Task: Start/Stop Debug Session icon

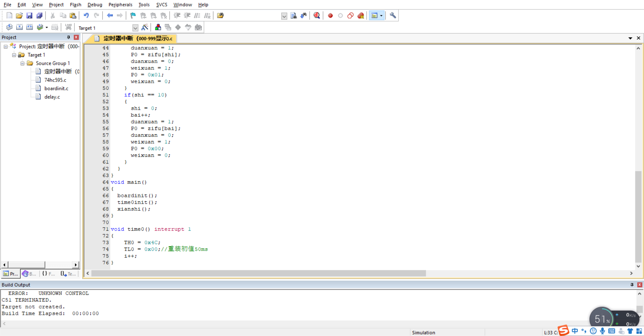Action: [x=317, y=15]
